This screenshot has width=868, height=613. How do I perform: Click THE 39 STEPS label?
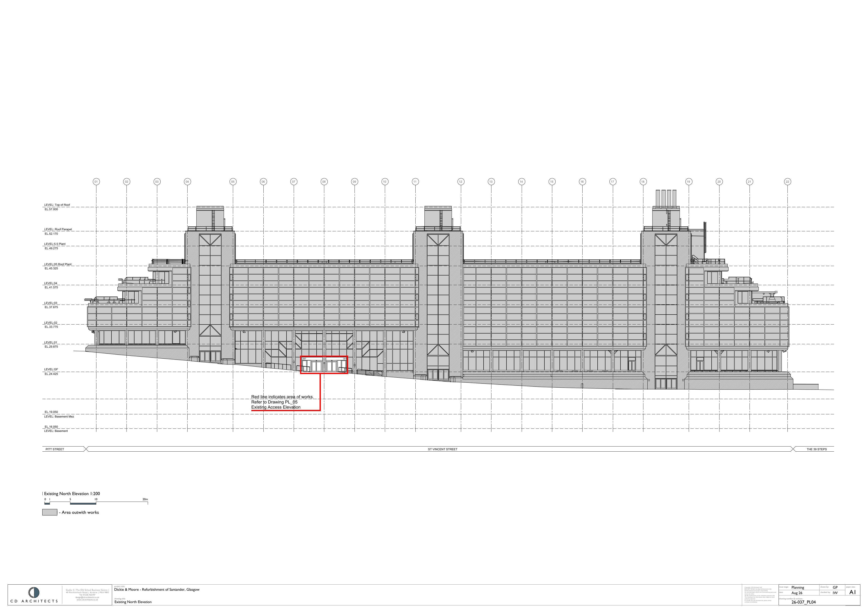817,449
